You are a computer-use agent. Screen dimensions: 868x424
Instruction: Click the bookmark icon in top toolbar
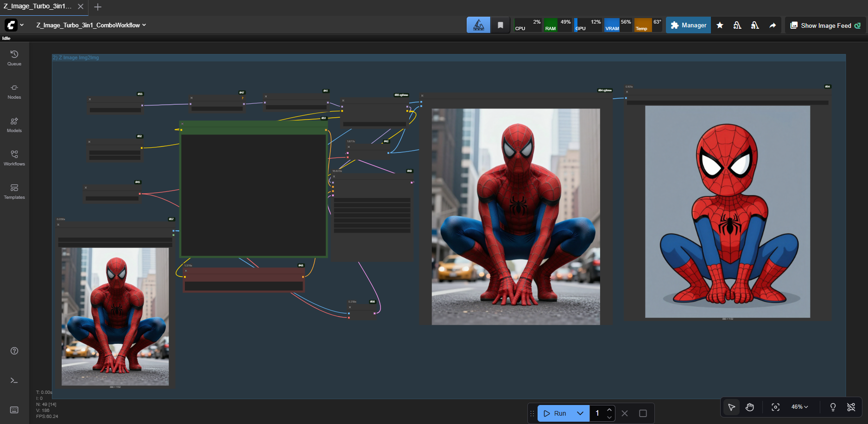pyautogui.click(x=501, y=25)
